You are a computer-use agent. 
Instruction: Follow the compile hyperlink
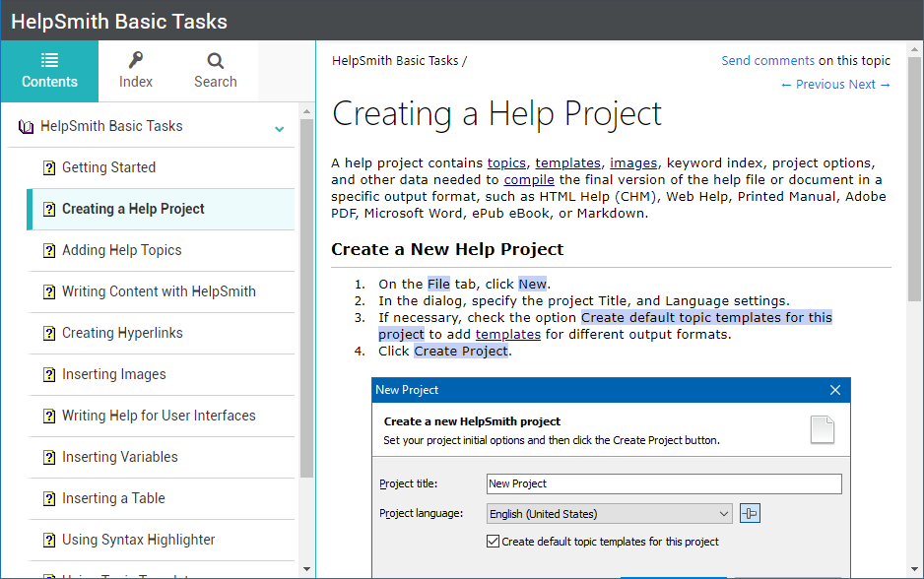point(529,179)
